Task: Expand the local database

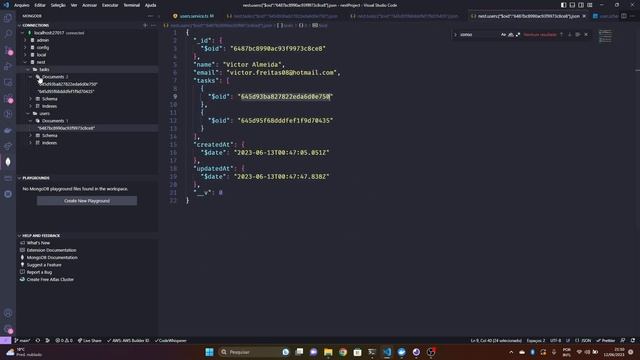Action: pos(25,55)
